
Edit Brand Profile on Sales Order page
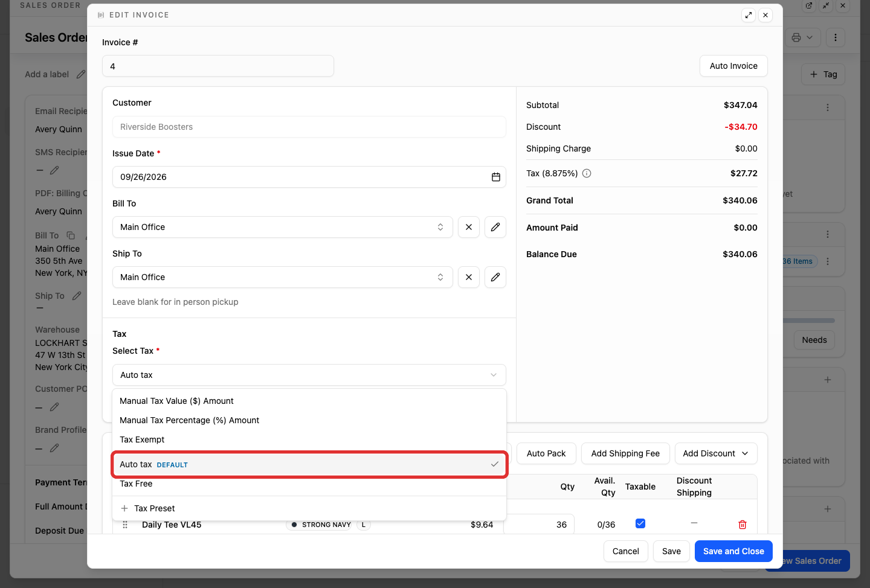(x=54, y=448)
